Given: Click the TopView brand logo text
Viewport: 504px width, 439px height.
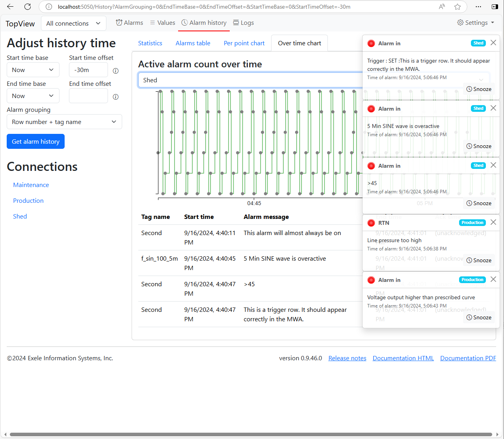Looking at the screenshot, I should tap(20, 24).
